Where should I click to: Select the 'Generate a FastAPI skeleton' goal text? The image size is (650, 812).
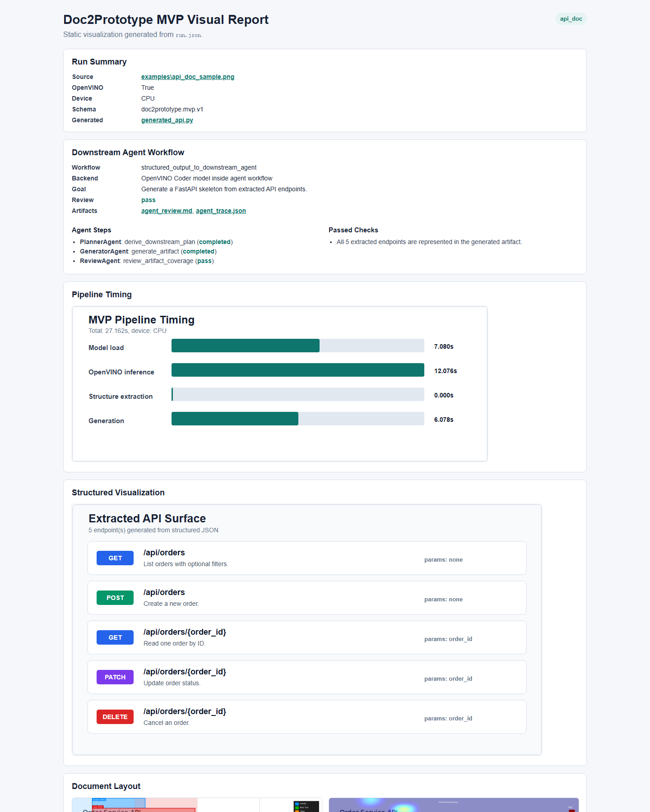224,189
